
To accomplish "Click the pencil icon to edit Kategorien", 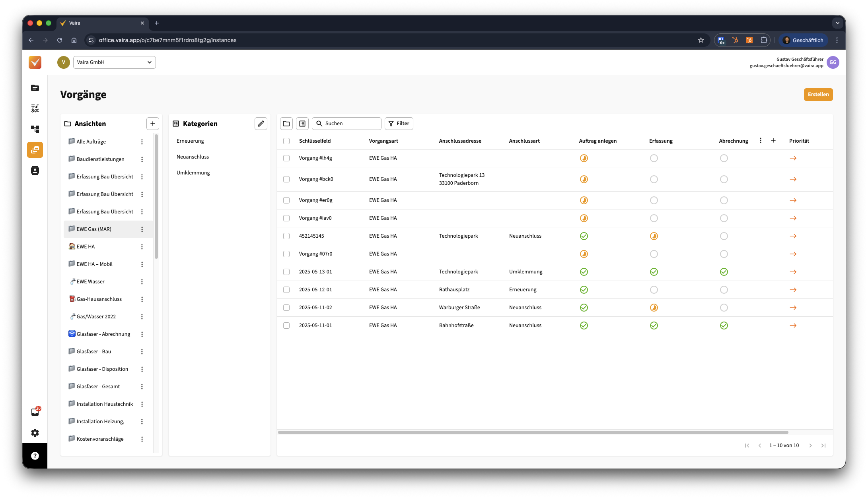I will tap(261, 124).
